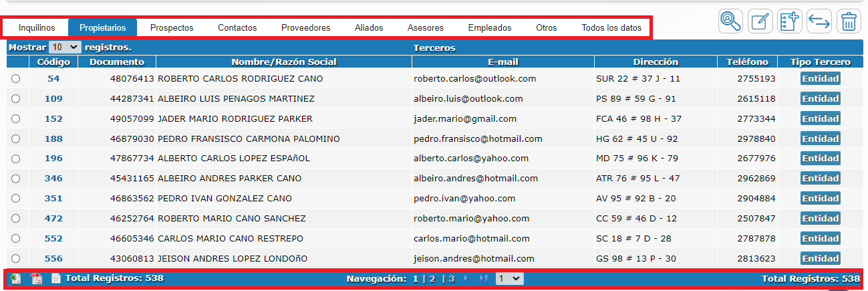Viewport: 868px width, 291px height.
Task: Export the table to Excel
Action: (x=15, y=278)
